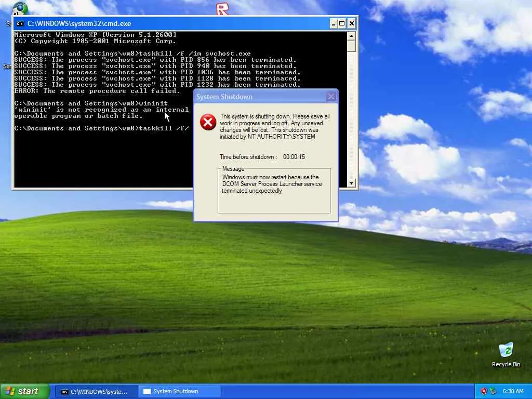Open the Recycle Bin desktop icon
The image size is (532, 399).
coord(506,355)
